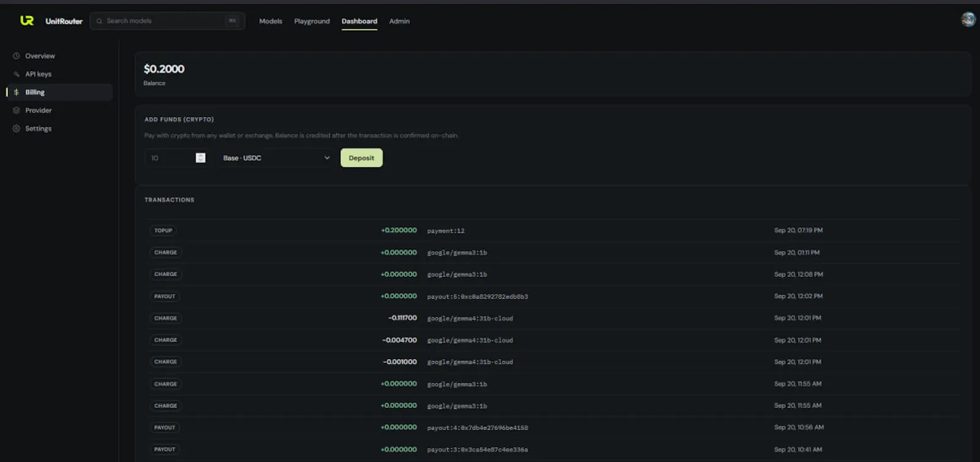Click the ADD FUNDS (CRYPTO) heading
Screen dimensions: 980x462
click(x=179, y=119)
